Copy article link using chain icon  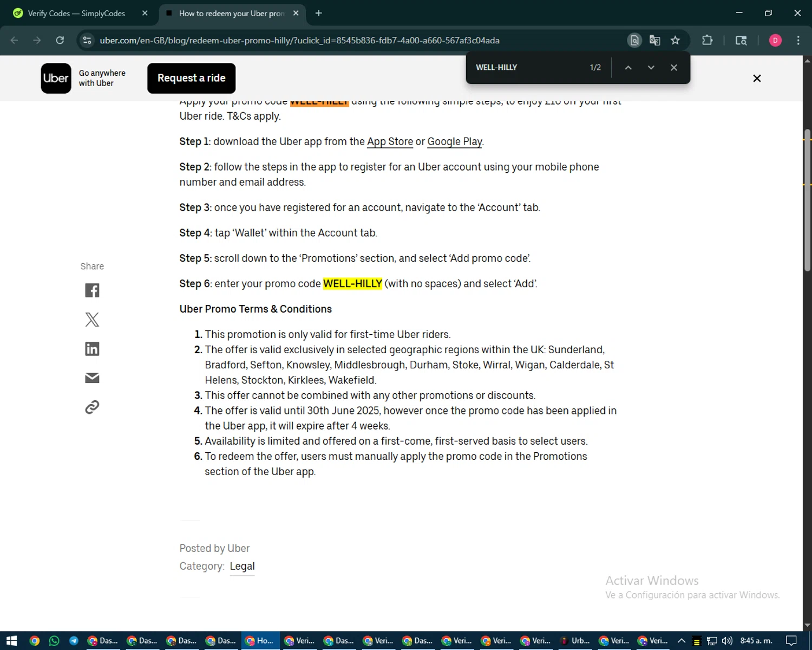[92, 407]
